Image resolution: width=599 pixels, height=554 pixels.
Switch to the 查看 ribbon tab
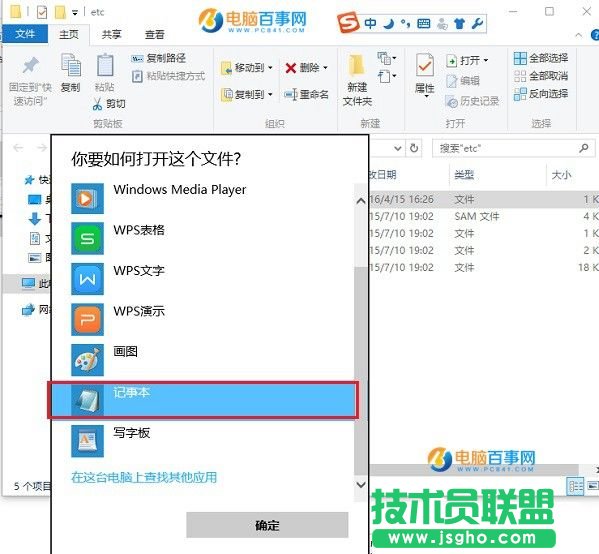154,35
